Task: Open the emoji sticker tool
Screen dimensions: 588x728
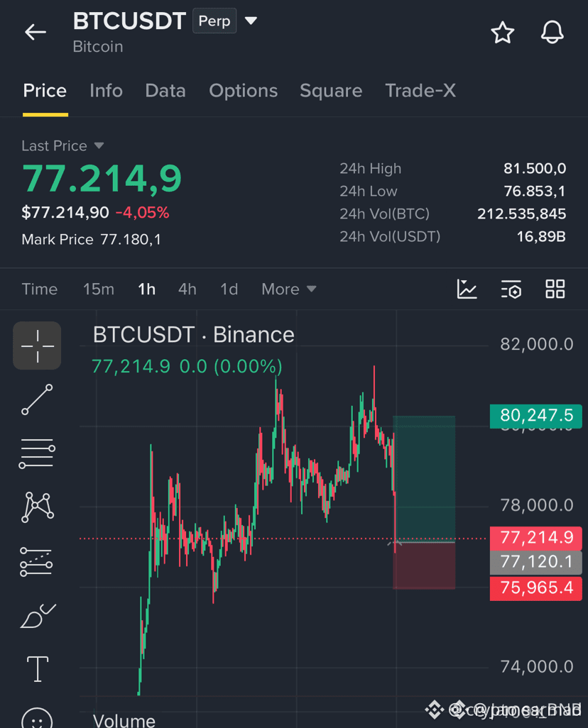Action: 37,718
